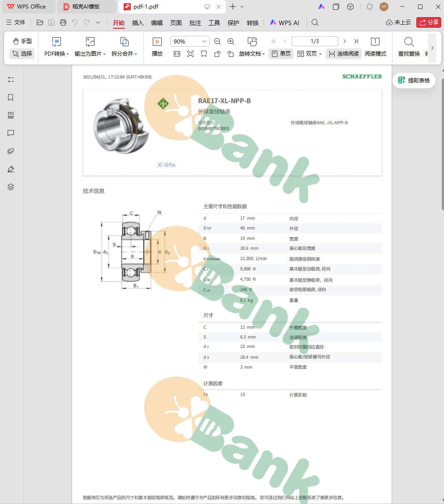Click the rotate clockwise icon
This screenshot has width=444, height=504.
tap(231, 54)
